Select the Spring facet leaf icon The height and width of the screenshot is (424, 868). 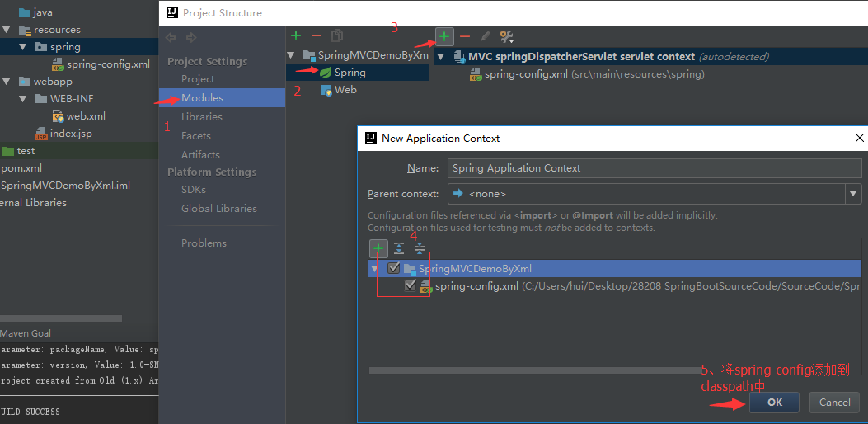(x=326, y=72)
